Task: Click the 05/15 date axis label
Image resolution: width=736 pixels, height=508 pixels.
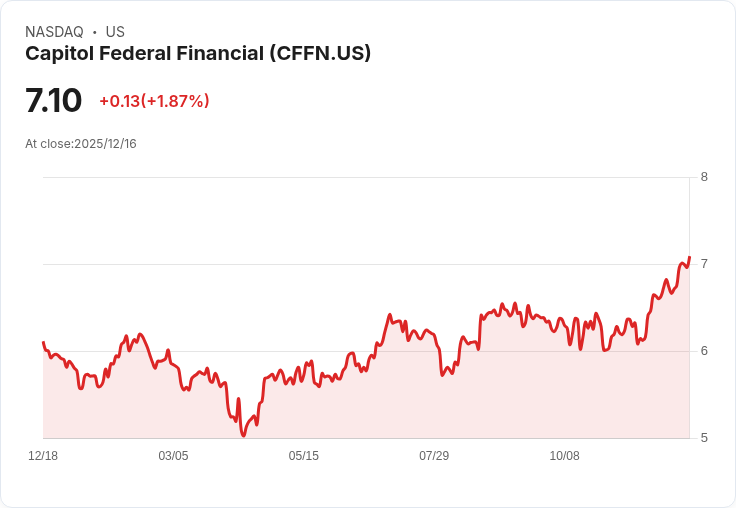Action: point(304,456)
